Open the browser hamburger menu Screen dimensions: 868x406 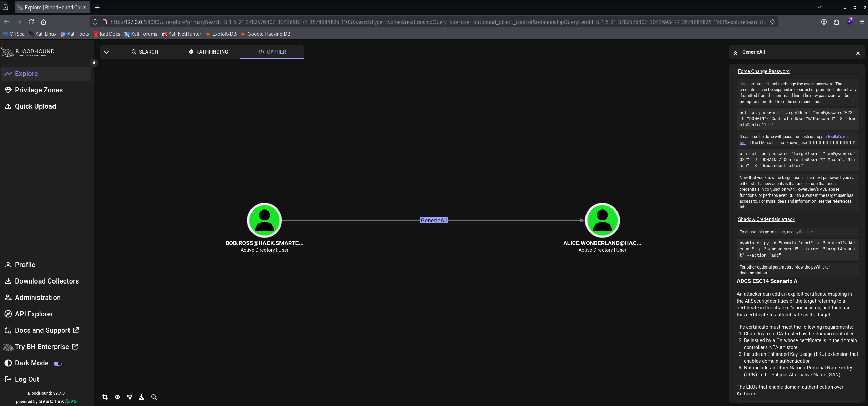click(x=862, y=22)
